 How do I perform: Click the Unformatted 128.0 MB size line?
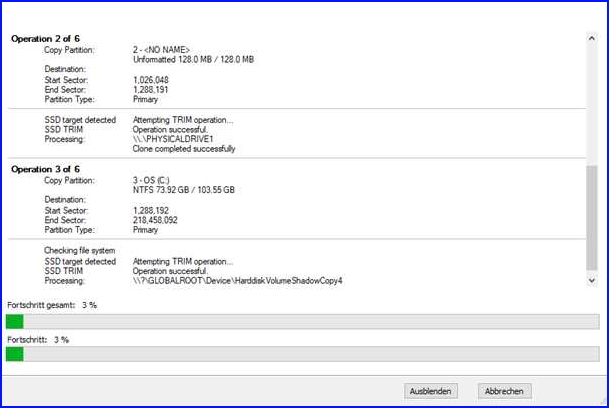tap(192, 58)
